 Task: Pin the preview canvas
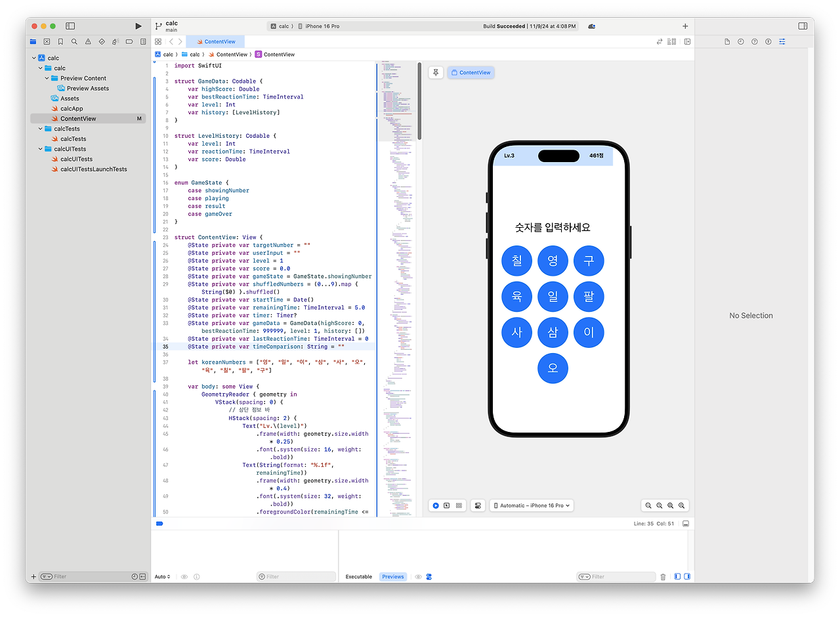(x=436, y=72)
